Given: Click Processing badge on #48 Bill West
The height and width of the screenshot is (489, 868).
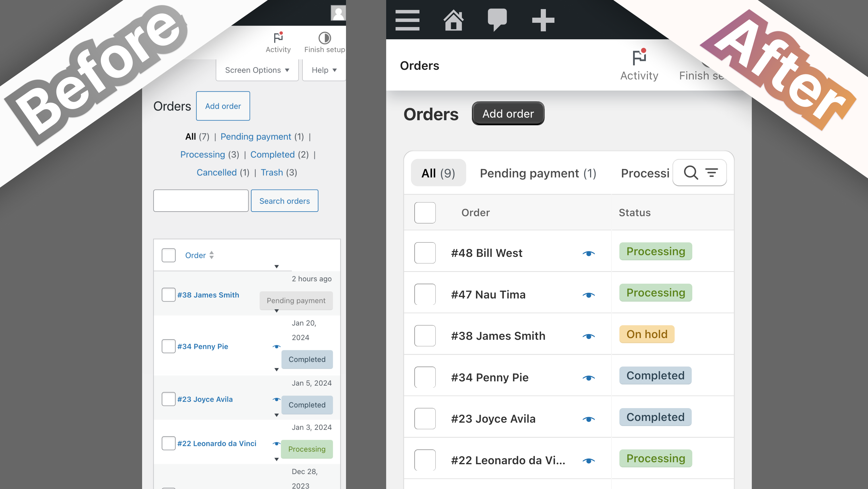Looking at the screenshot, I should pos(655,251).
